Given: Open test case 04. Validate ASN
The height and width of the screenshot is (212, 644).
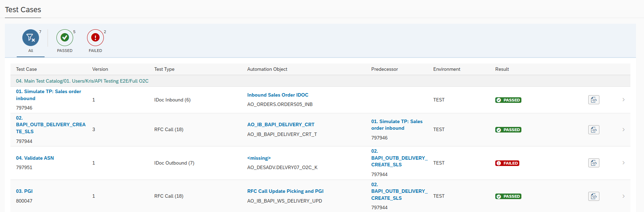Looking at the screenshot, I should tap(35, 158).
